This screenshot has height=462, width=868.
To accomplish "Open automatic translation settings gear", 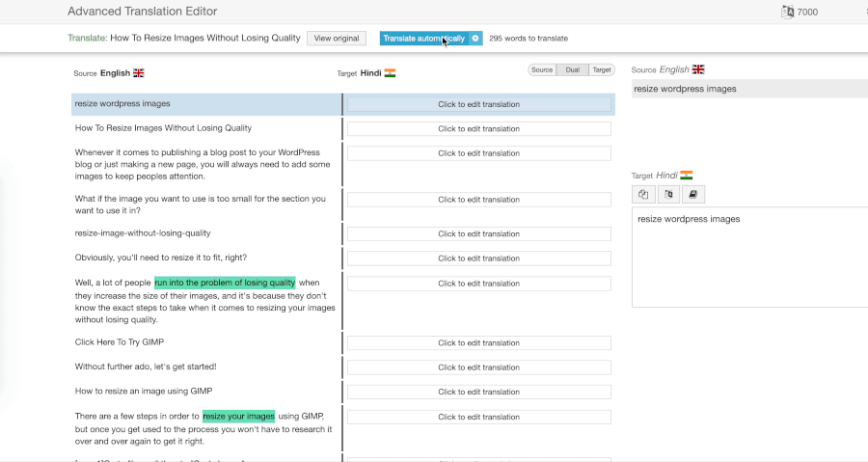I will 475,39.
